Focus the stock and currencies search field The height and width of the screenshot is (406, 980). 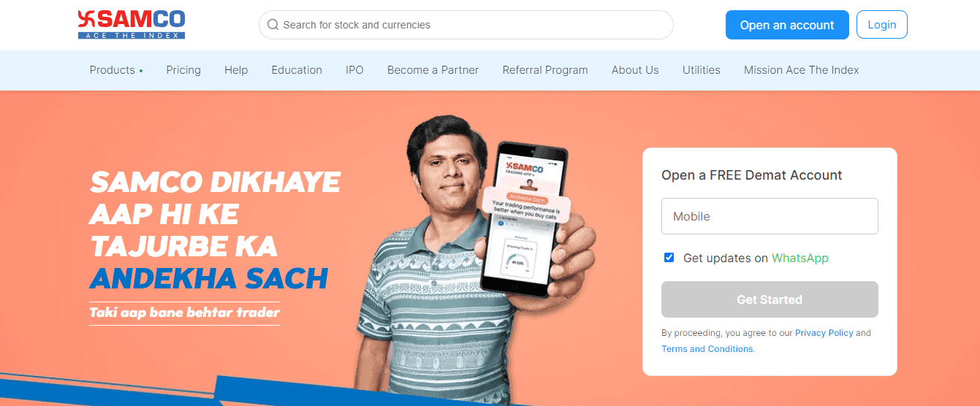click(x=466, y=25)
